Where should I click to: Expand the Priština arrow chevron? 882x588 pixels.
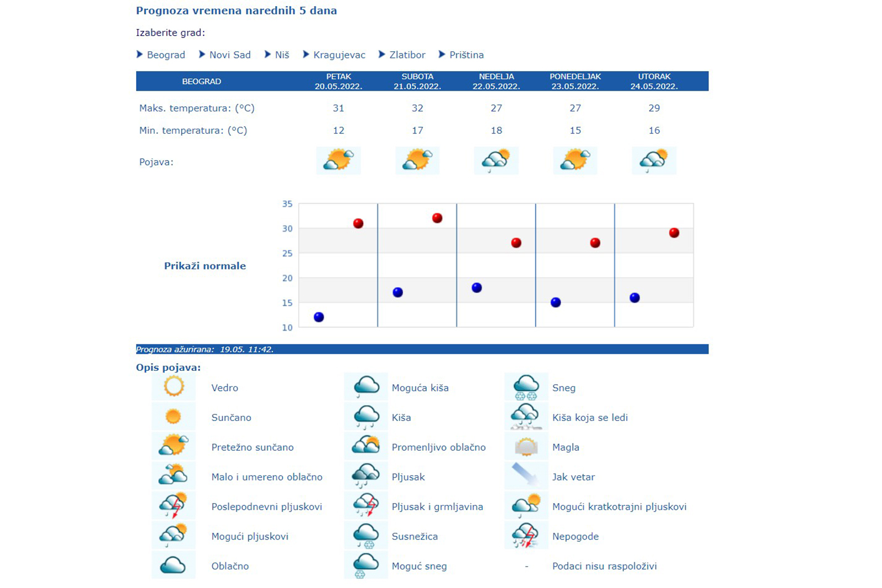click(442, 55)
